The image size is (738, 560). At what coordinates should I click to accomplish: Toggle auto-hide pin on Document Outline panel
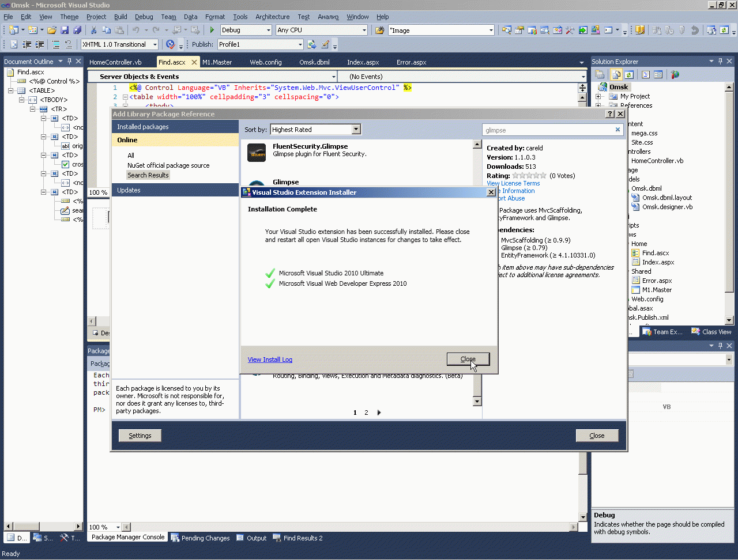[69, 61]
